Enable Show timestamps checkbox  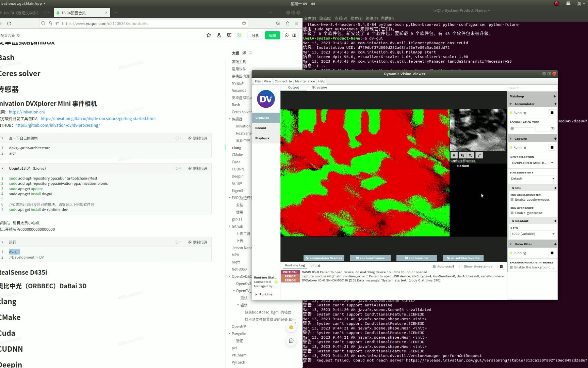tap(461, 267)
